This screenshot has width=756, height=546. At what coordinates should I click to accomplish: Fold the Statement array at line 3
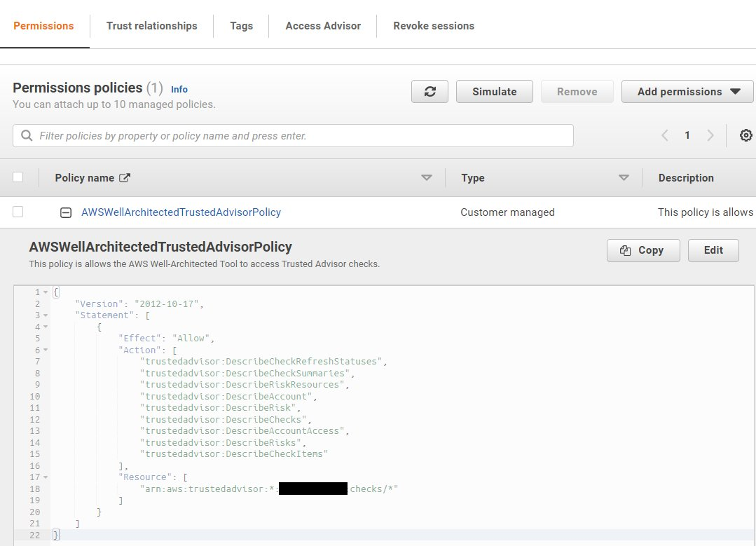(x=46, y=315)
